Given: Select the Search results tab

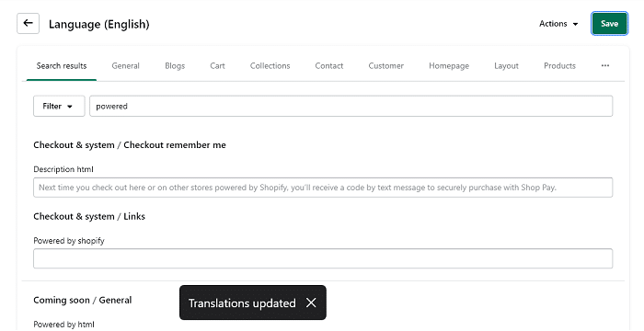Looking at the screenshot, I should coord(62,65).
